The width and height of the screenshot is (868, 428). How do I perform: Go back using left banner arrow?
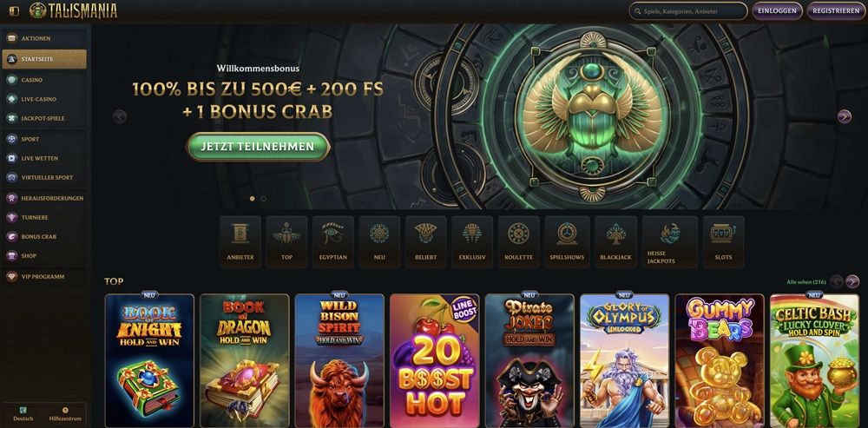pos(120,116)
